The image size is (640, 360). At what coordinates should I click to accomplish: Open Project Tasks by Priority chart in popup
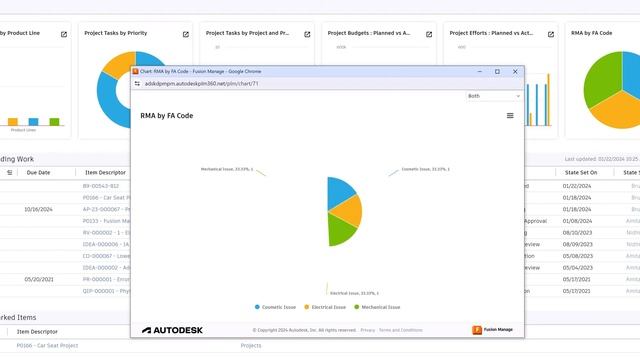[x=186, y=34]
